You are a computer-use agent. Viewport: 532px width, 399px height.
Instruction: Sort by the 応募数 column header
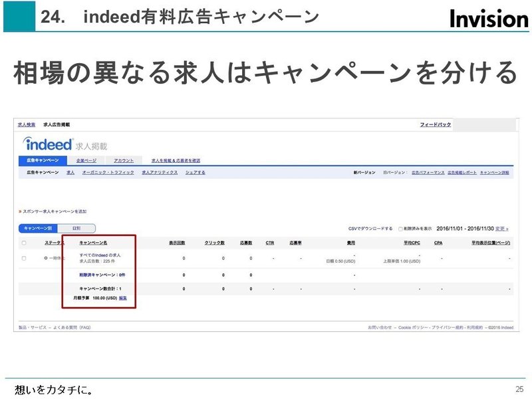246,243
